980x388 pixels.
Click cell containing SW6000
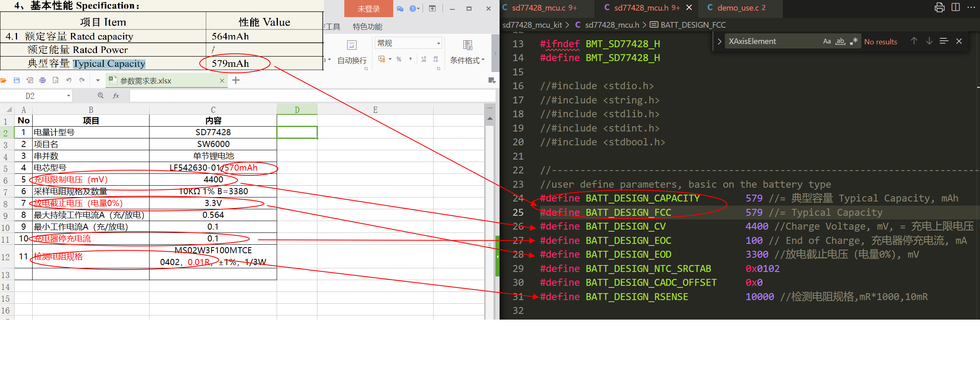pos(213,144)
